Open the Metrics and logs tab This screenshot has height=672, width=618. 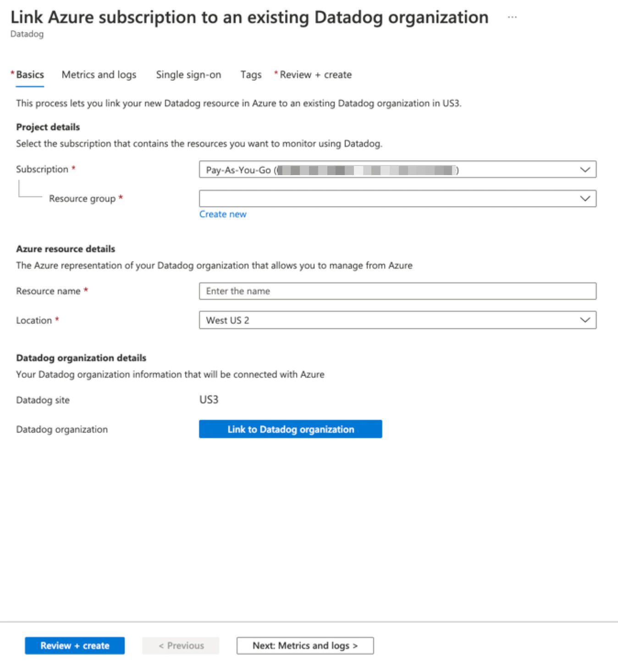(x=99, y=75)
